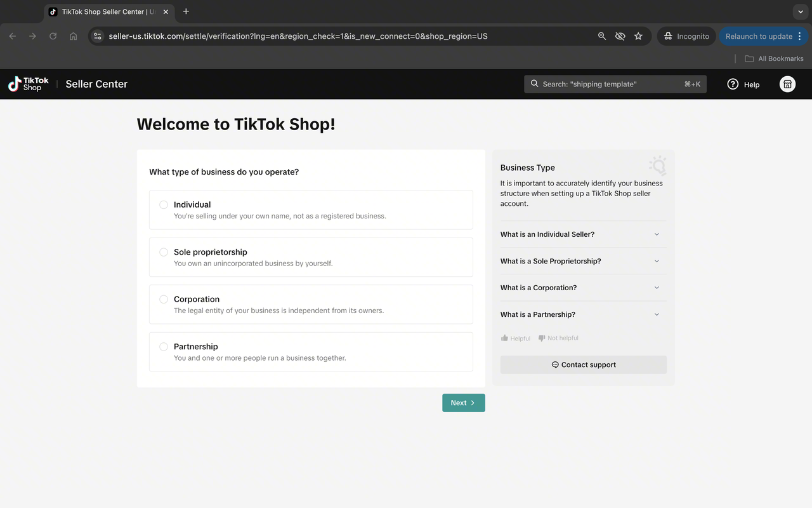Reload the page with the refresh icon
812x508 pixels.
(x=53, y=36)
